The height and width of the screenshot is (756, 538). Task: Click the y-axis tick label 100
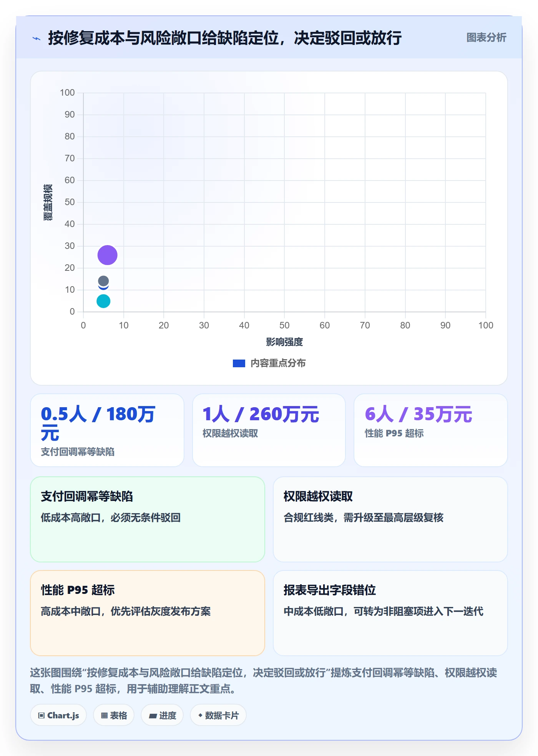pos(67,93)
